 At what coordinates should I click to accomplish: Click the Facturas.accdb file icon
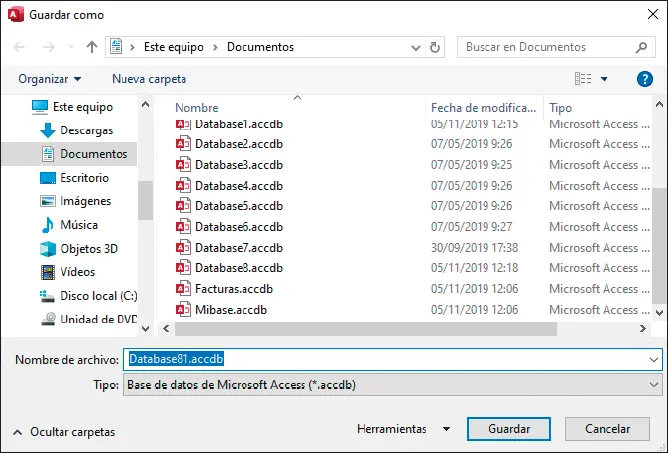pyautogui.click(x=183, y=289)
